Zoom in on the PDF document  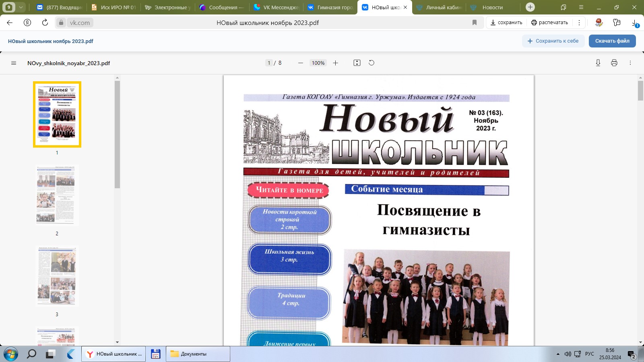[x=336, y=63]
